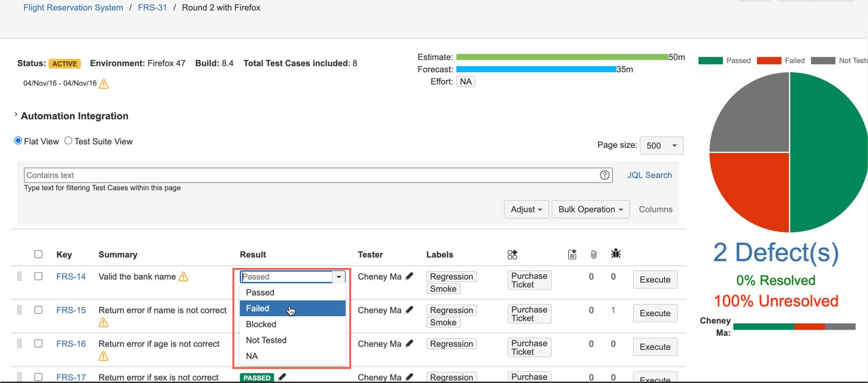
Task: Click the Effort NA value box
Action: pyautogui.click(x=466, y=81)
